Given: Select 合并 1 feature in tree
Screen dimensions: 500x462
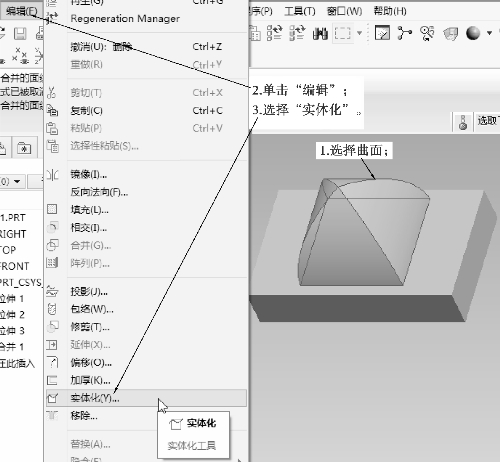Looking at the screenshot, I should (12, 347).
